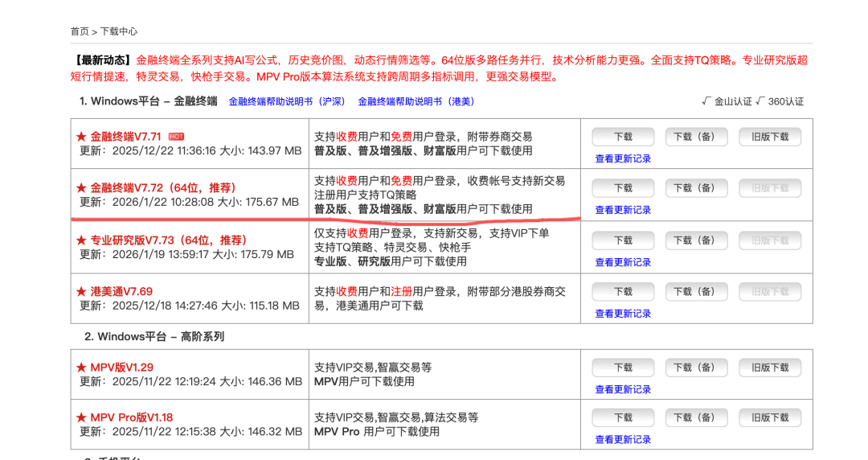Screen dimensions: 868x460
Task: View 查看更新记录 for 金融终端V7.71
Action: pyautogui.click(x=623, y=159)
